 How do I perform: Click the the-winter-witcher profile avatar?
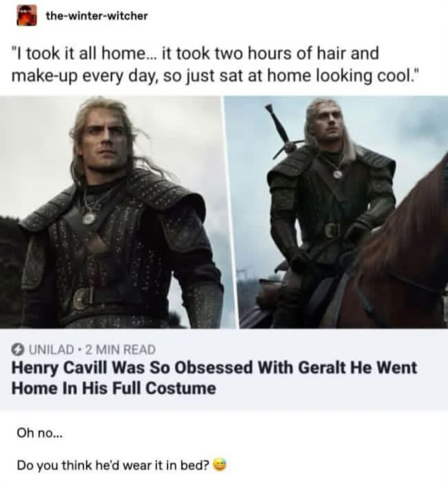pyautogui.click(x=26, y=17)
